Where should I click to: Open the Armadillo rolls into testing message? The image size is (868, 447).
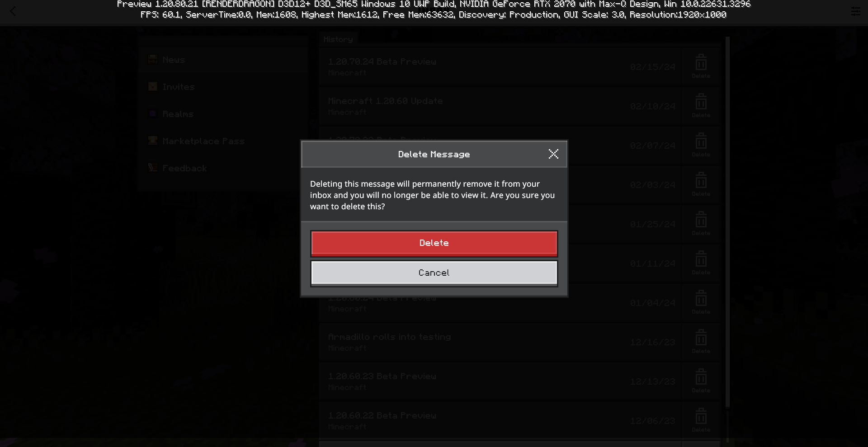click(x=500, y=342)
